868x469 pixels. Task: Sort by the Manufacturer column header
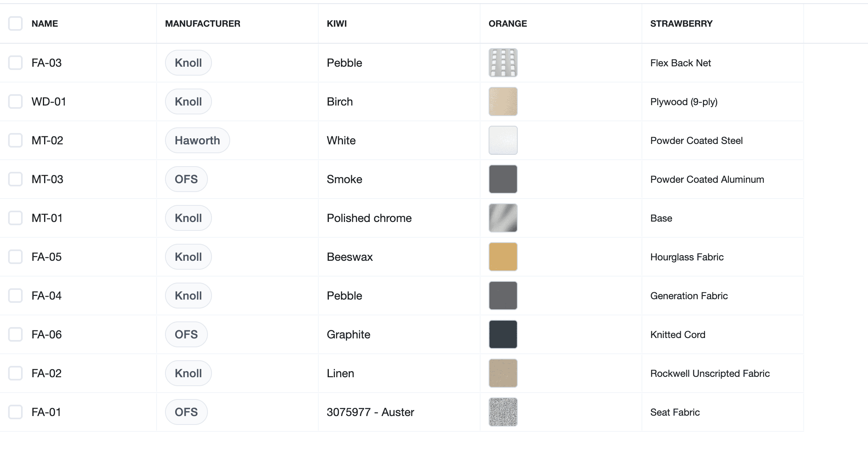tap(203, 23)
